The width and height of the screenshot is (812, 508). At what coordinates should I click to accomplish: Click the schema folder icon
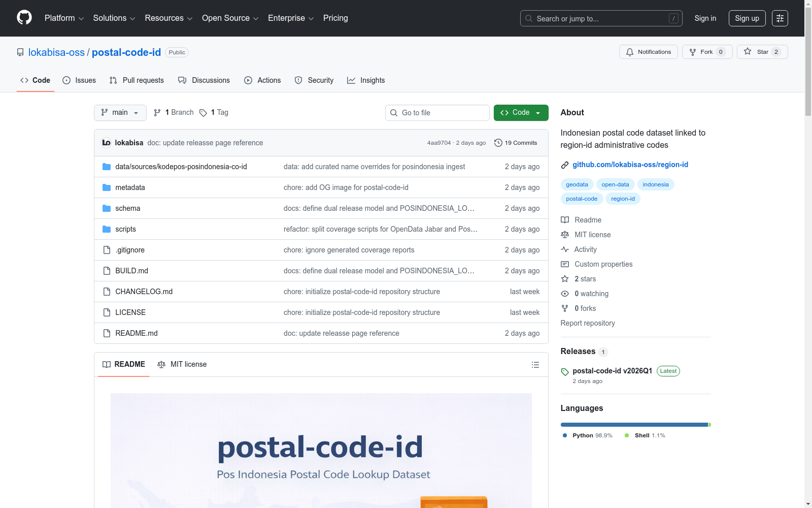[x=107, y=208]
